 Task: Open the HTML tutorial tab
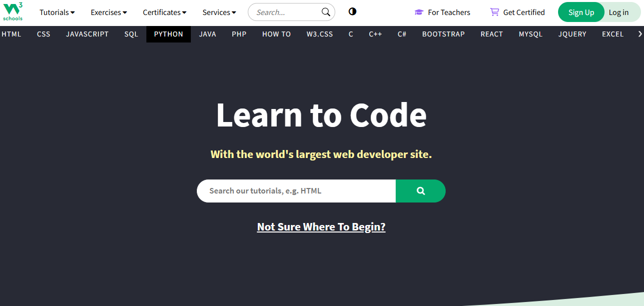click(11, 34)
